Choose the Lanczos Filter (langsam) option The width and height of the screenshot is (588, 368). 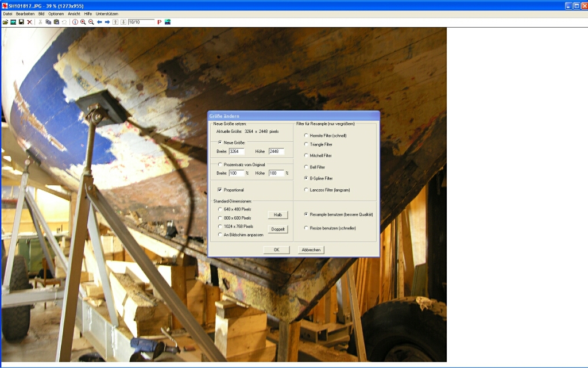306,190
